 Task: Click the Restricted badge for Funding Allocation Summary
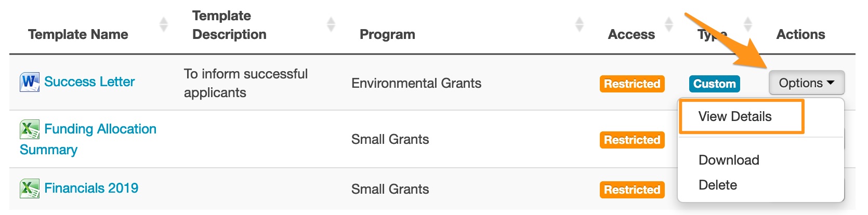632,140
